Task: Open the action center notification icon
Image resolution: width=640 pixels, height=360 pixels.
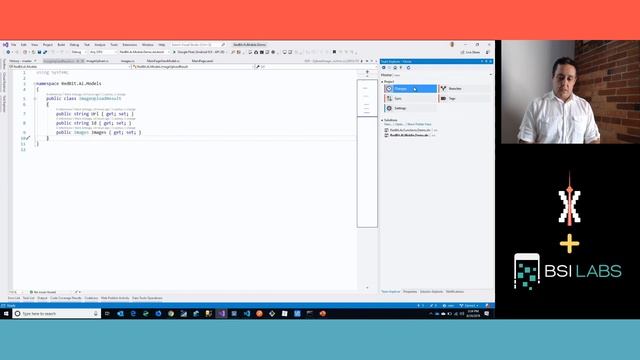Action: click(x=487, y=313)
